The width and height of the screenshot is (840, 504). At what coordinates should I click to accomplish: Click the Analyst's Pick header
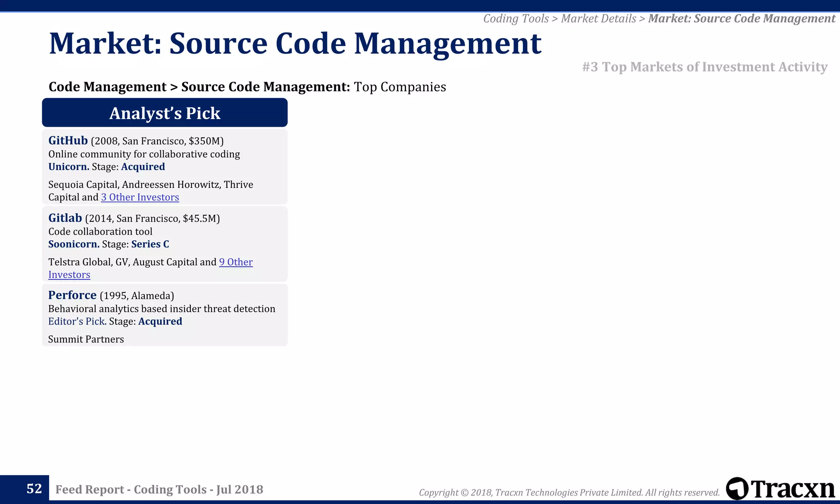click(x=164, y=113)
